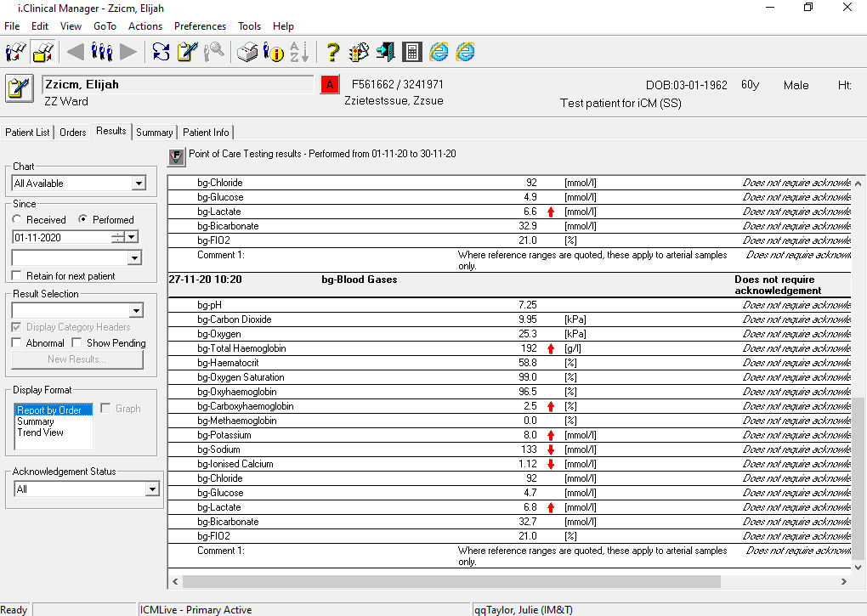Click vertical scrollbar down arrow

coord(858,568)
